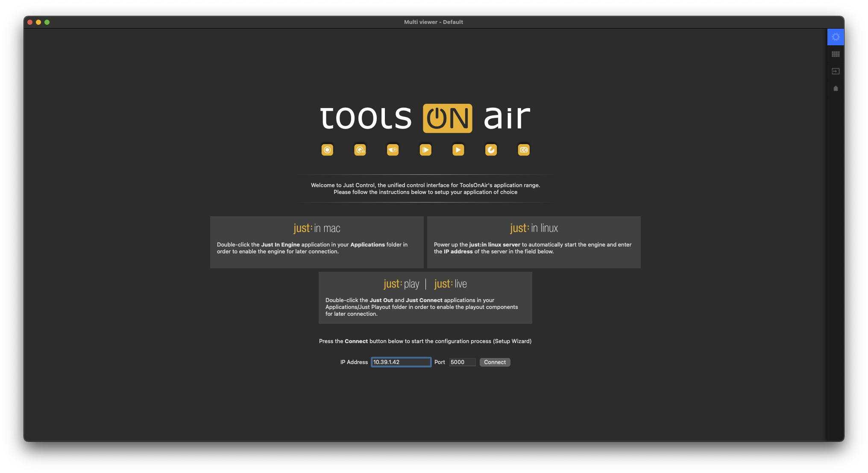Click the swirl circle app icon
Screen dimensions: 868x473
(491, 150)
